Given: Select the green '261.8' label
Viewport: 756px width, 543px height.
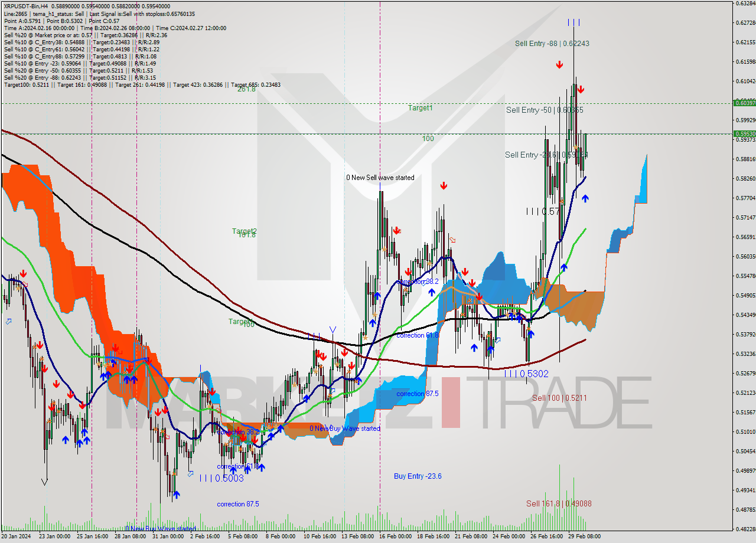Looking at the screenshot, I should [246, 89].
